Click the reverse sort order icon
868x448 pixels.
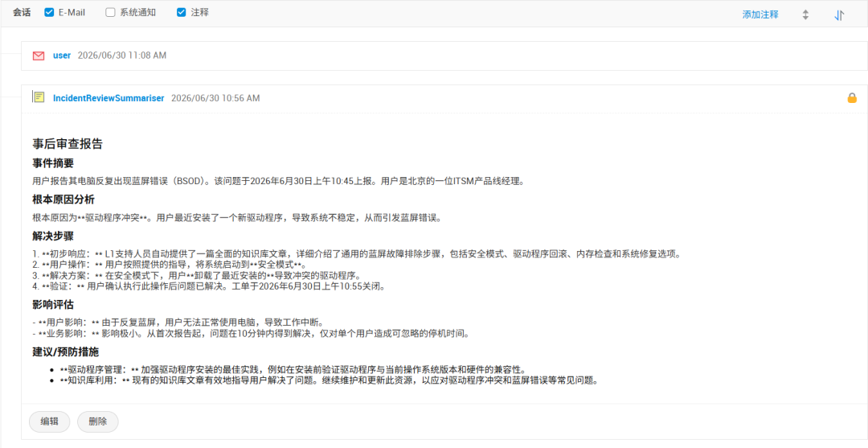pos(839,15)
